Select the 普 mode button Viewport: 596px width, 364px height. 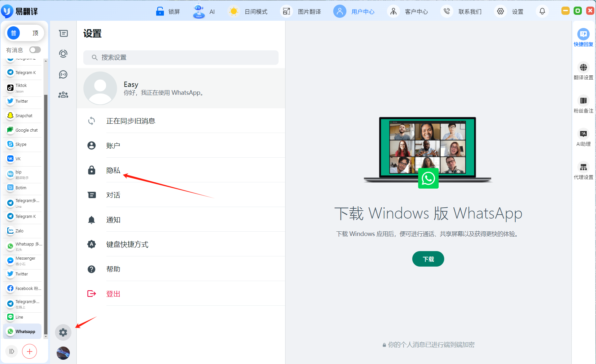pyautogui.click(x=14, y=33)
